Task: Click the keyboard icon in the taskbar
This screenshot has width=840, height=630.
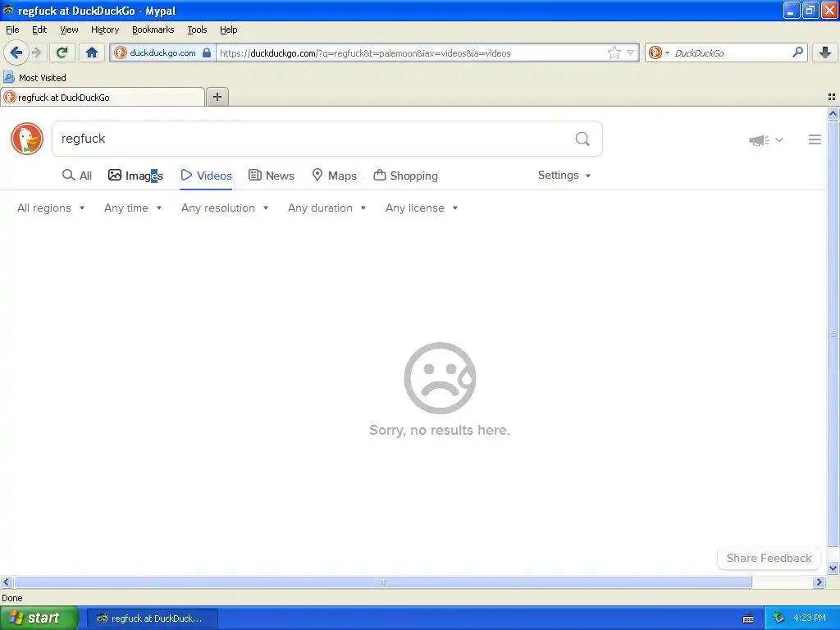Action: pos(748,619)
